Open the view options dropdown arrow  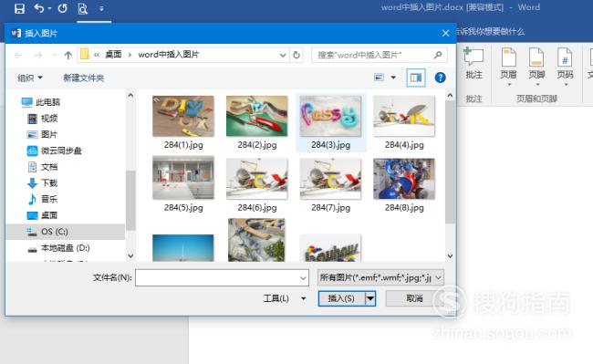coord(393,78)
